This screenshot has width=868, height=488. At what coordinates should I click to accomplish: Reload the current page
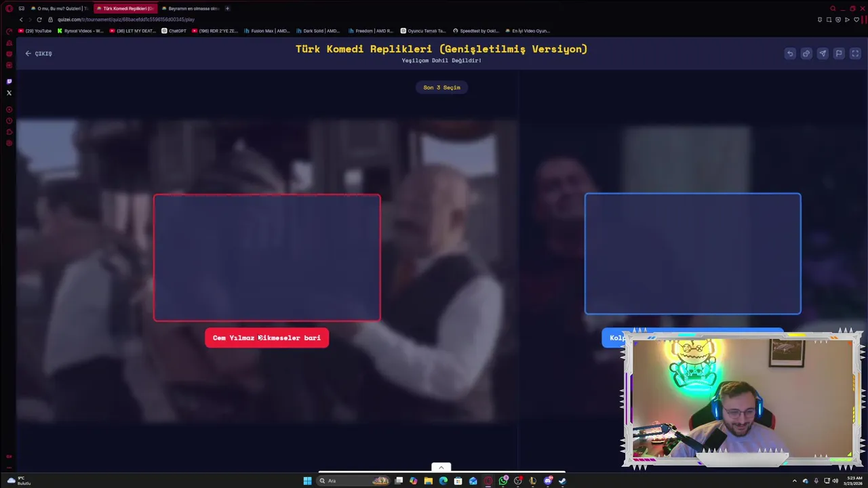[39, 20]
